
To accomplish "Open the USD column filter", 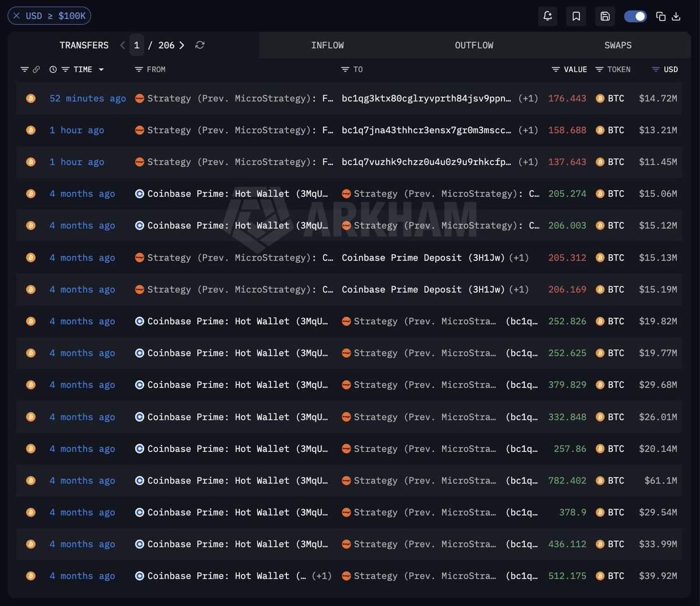I will coord(656,69).
